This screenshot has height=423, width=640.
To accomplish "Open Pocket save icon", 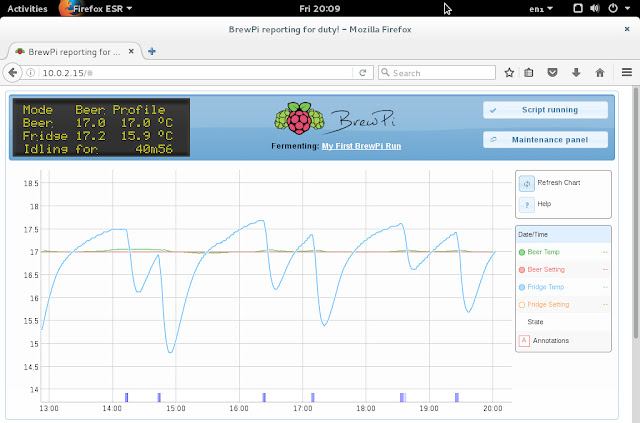I will 552,73.
